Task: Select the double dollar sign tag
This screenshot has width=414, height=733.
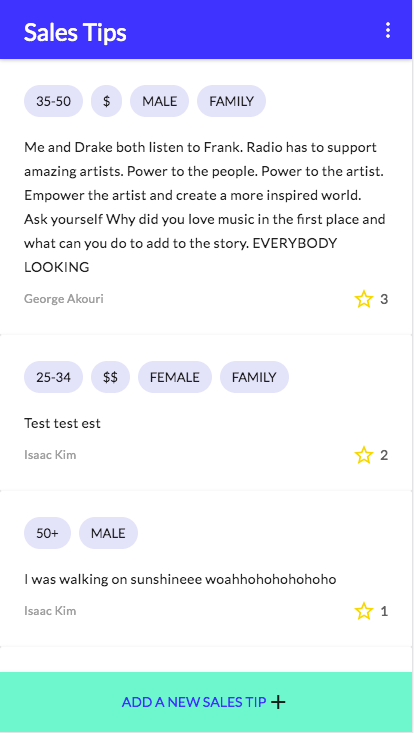Action: pos(110,377)
